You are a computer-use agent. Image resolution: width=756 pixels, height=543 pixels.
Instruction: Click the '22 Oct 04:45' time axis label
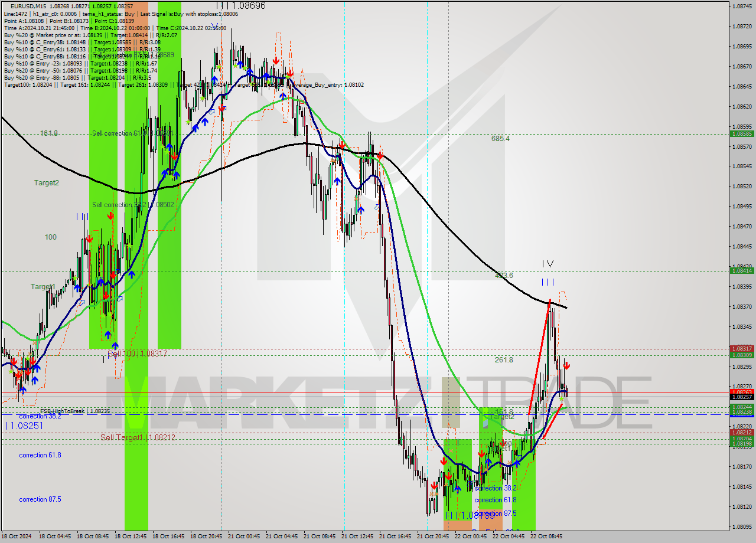click(509, 537)
